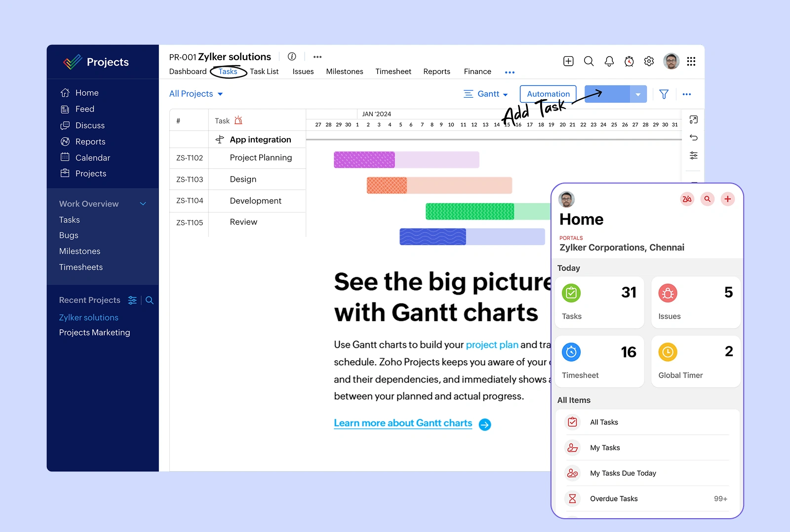Click the filter funnel icon
The height and width of the screenshot is (532, 790).
(x=664, y=94)
